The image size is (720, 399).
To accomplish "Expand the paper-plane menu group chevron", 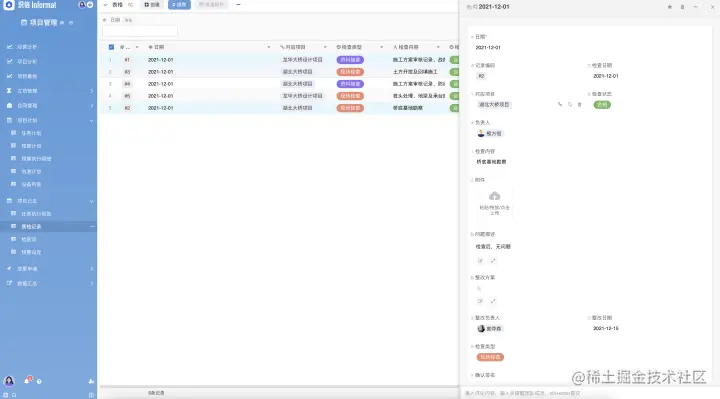I will tap(91, 269).
